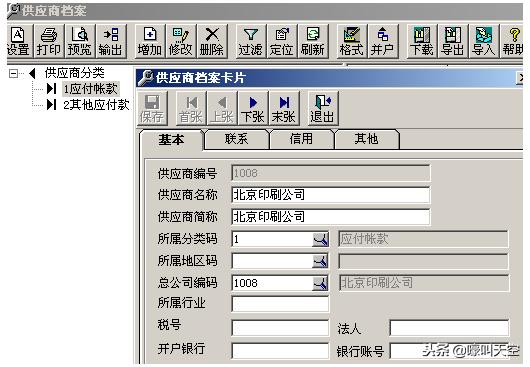
Task: Open 预览 (Preview) in the toolbar
Action: 80,42
